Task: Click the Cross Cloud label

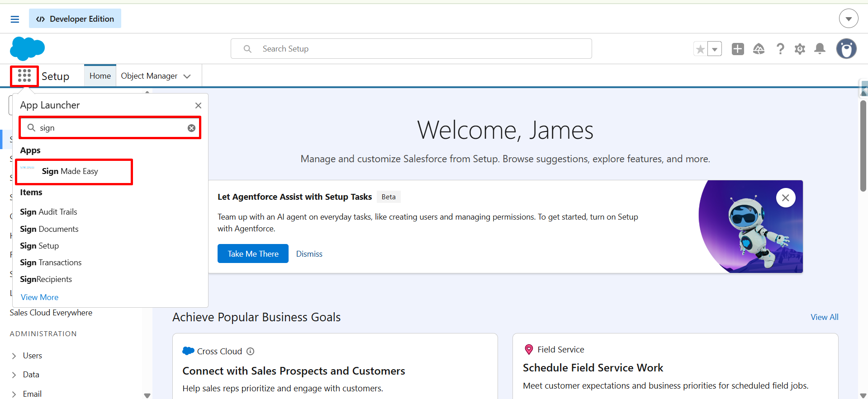Action: pyautogui.click(x=219, y=352)
